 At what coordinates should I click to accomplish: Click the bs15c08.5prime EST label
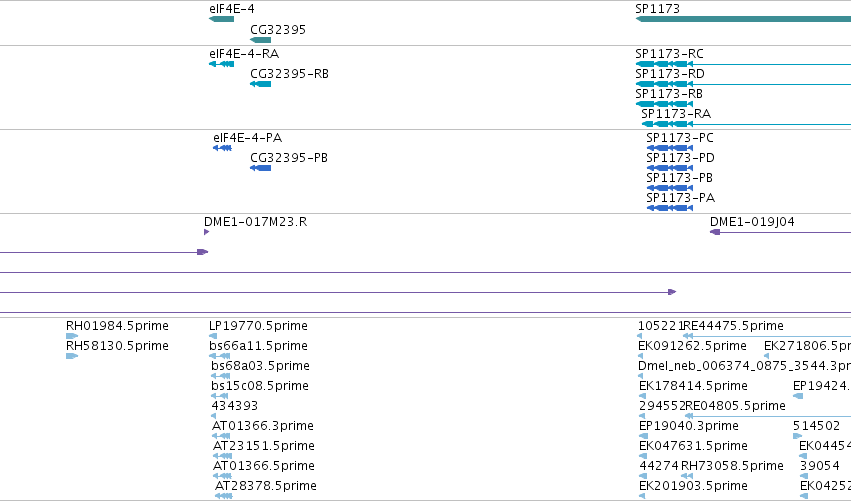(260, 386)
